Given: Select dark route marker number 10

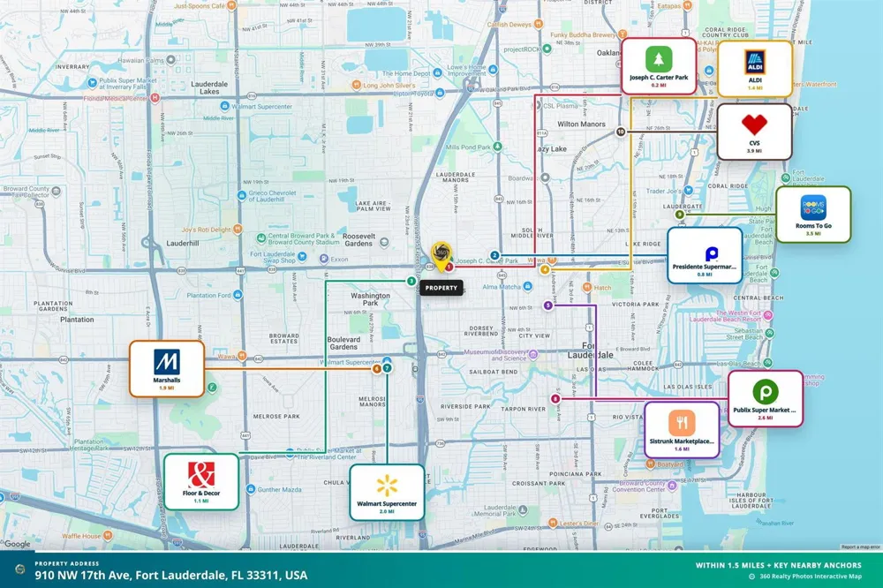Looking at the screenshot, I should click(621, 132).
